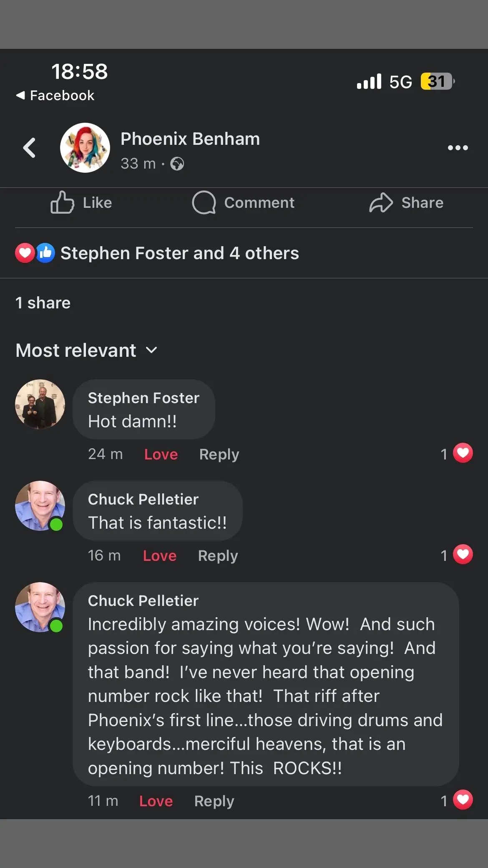Viewport: 488px width, 868px height.
Task: Tap the thumbs-up Like icon
Action: [62, 202]
